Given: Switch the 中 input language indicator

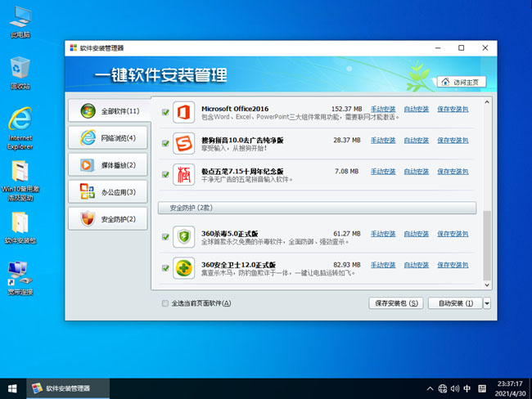Looking at the screenshot, I should point(467,388).
